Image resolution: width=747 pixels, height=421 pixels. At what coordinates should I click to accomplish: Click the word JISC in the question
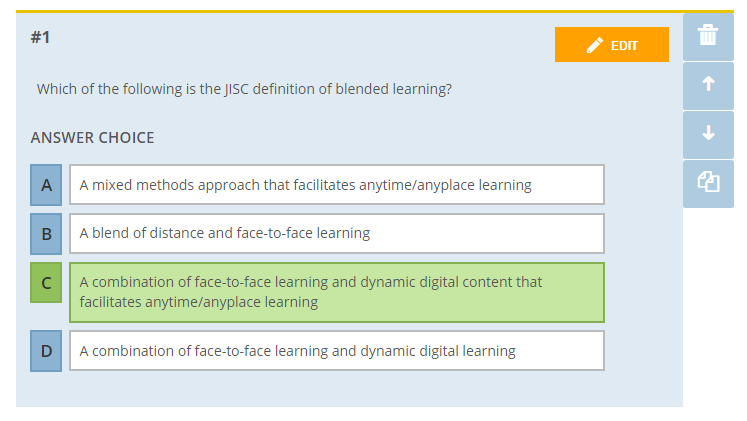pos(237,89)
